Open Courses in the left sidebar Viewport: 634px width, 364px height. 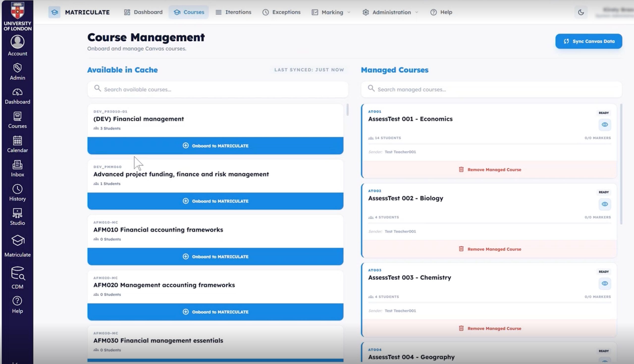(x=17, y=120)
